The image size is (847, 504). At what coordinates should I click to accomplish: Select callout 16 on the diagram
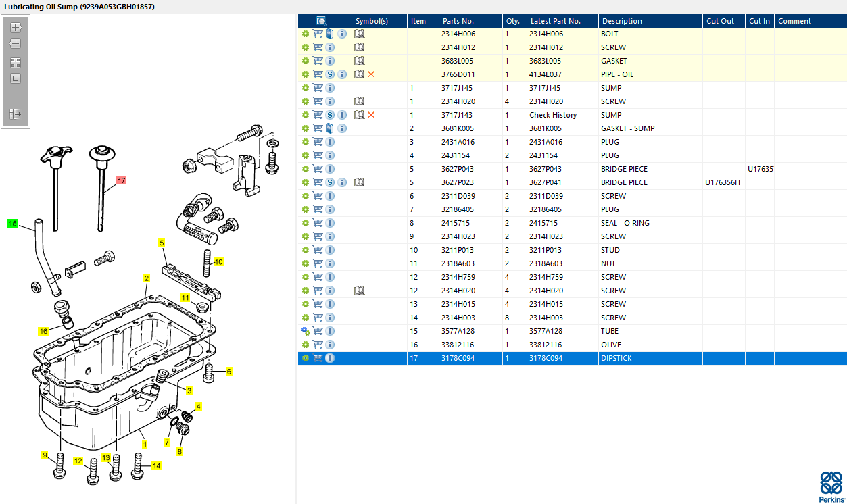43,331
